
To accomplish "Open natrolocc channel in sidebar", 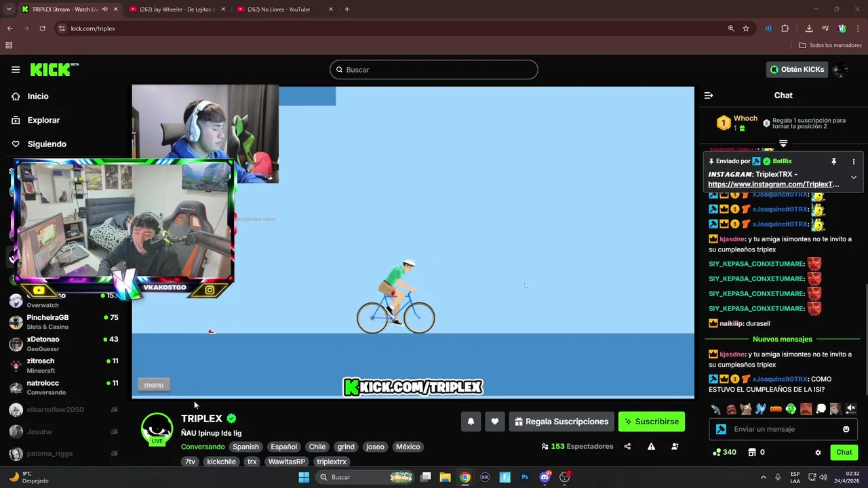I will click(x=64, y=387).
